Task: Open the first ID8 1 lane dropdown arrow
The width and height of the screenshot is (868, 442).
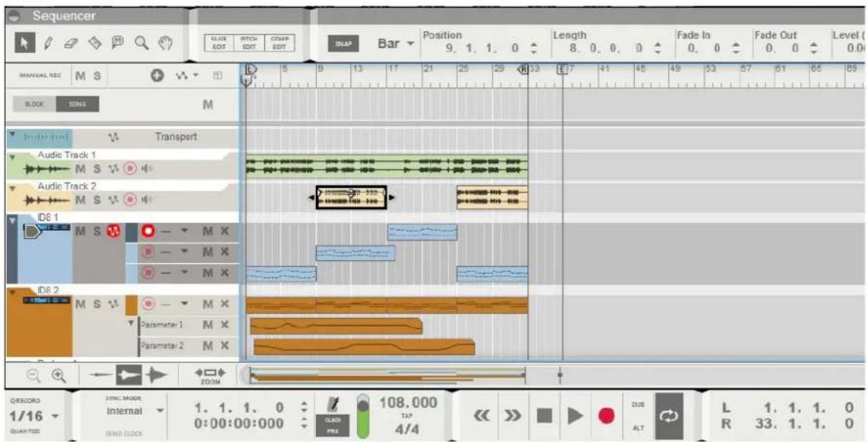Action: (x=185, y=232)
